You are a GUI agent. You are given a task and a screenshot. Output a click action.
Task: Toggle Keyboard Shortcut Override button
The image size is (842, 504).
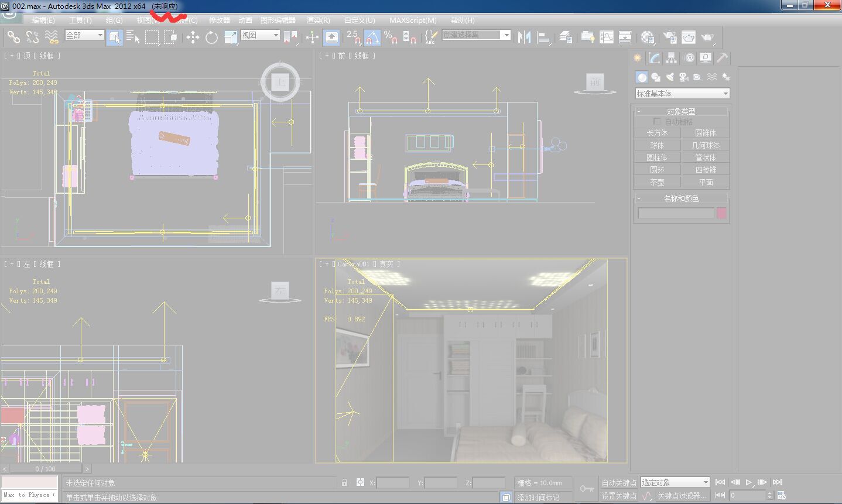click(x=331, y=37)
